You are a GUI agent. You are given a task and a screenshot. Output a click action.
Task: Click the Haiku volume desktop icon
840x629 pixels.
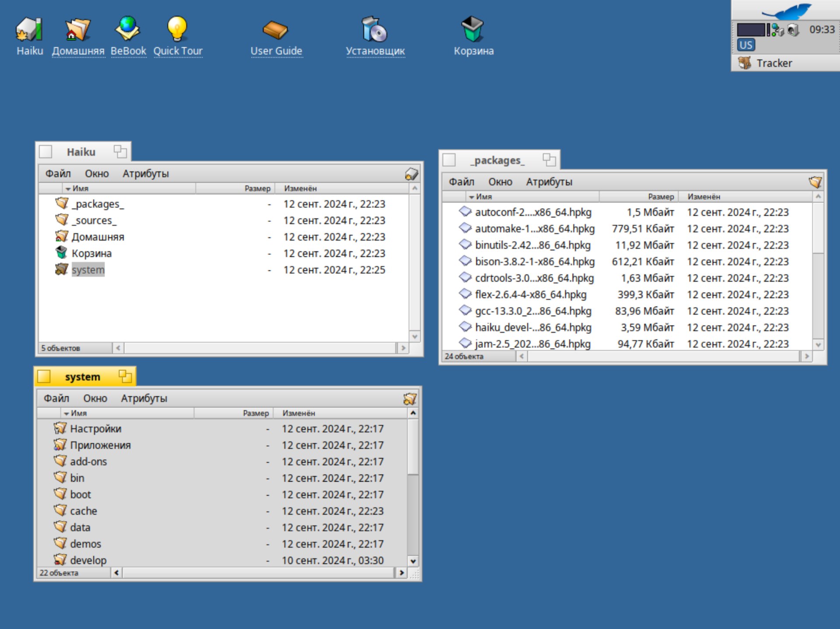29,30
